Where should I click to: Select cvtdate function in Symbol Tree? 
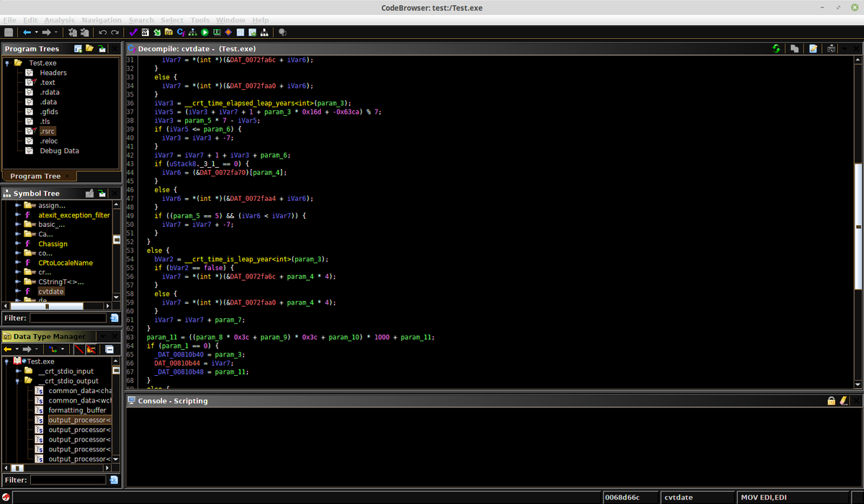50,291
